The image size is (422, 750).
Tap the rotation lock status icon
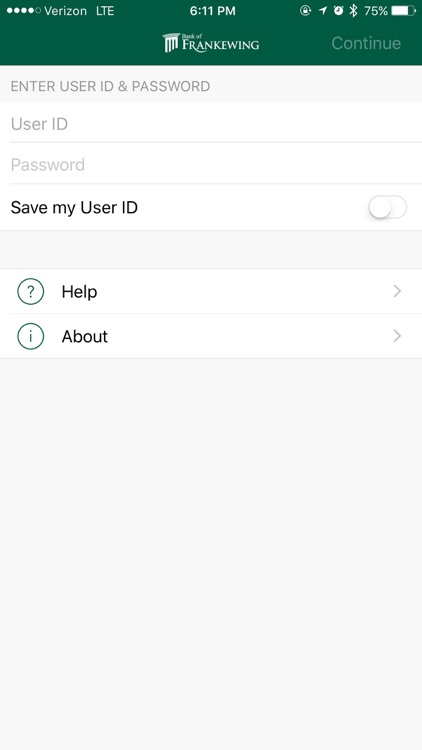tap(305, 11)
